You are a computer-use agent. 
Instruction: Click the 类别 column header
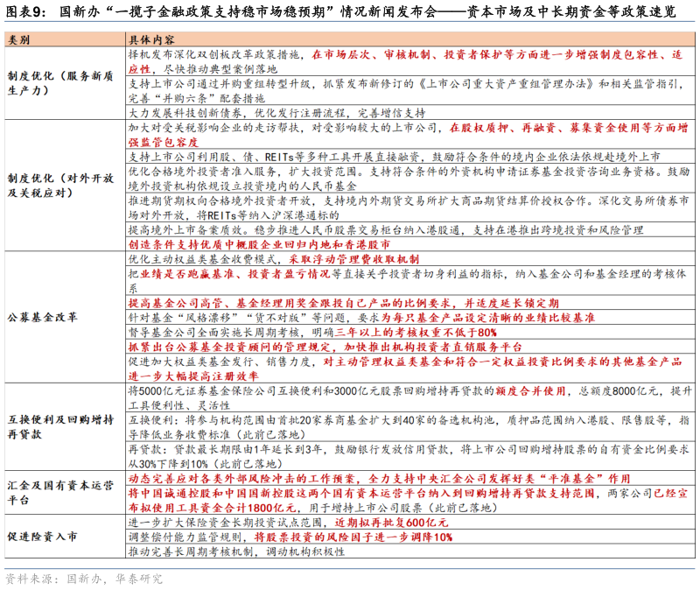(18, 39)
